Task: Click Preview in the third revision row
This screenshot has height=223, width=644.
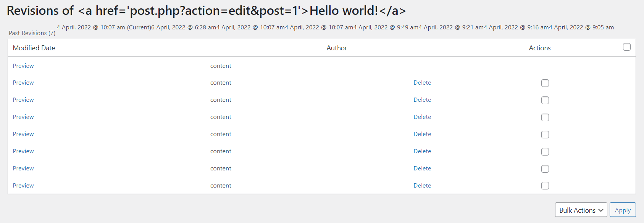Action: 23,100
